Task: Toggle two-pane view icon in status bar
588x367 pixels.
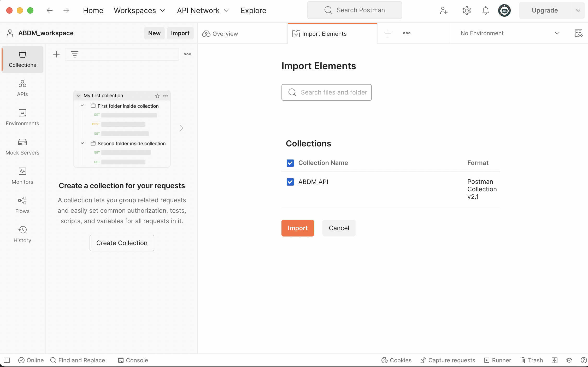Action: (x=555, y=360)
